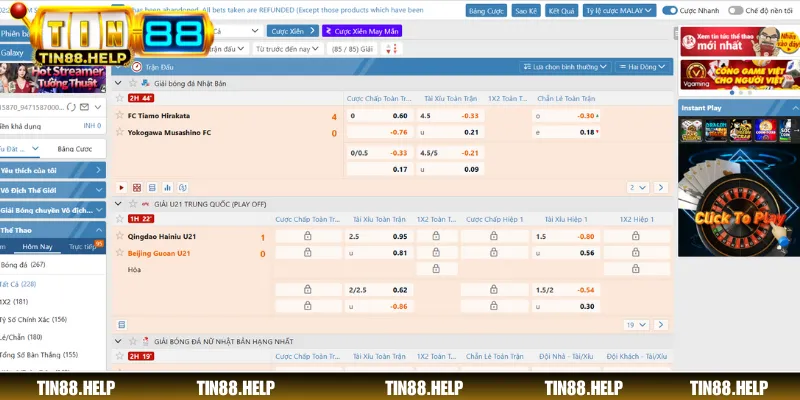The image size is (800, 400).
Task: Go to next page arrow in Japan match footer
Action: [661, 187]
